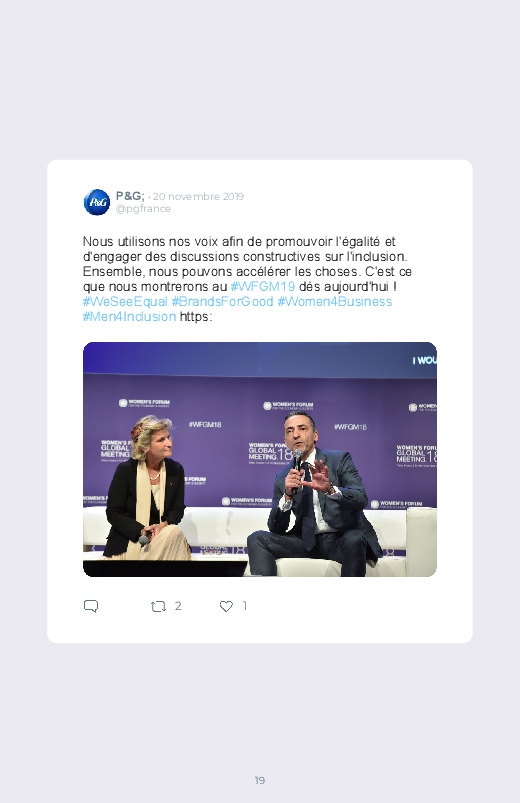520x803 pixels.
Task: Click the retweet arrows icon
Action: click(x=158, y=606)
